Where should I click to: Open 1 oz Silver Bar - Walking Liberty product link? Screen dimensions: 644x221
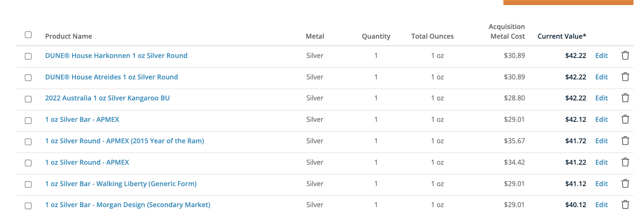point(121,184)
